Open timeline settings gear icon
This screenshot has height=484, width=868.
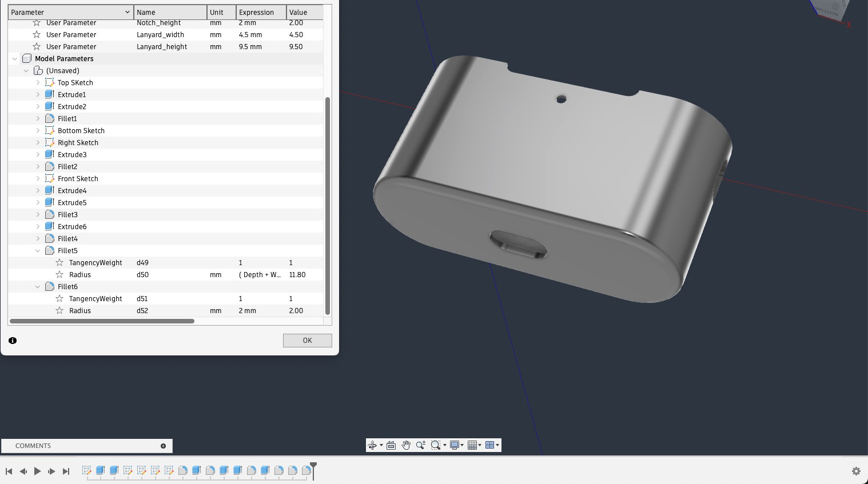[x=856, y=471]
